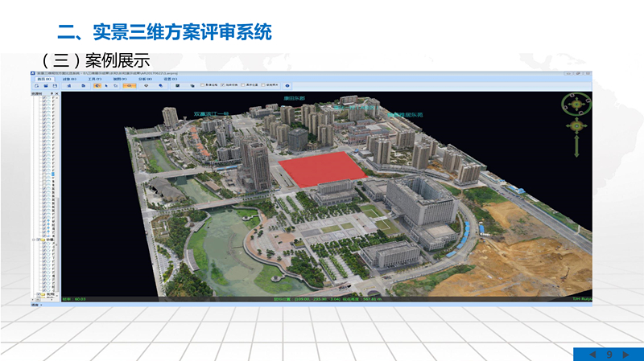This screenshot has width=644, height=361.
Task: Click the new project icon in the toolbar
Action: coord(36,86)
